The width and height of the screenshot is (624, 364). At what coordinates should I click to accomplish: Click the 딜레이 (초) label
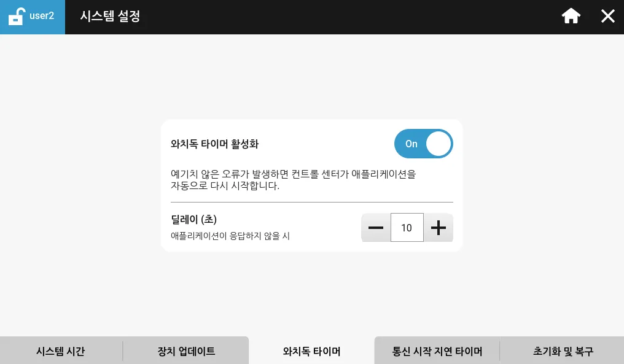193,220
